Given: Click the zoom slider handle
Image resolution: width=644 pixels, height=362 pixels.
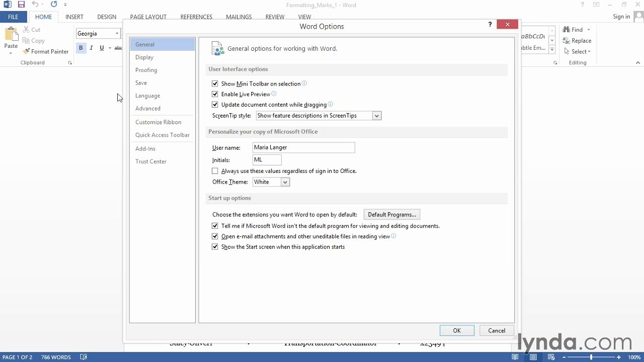Looking at the screenshot, I should (x=591, y=357).
